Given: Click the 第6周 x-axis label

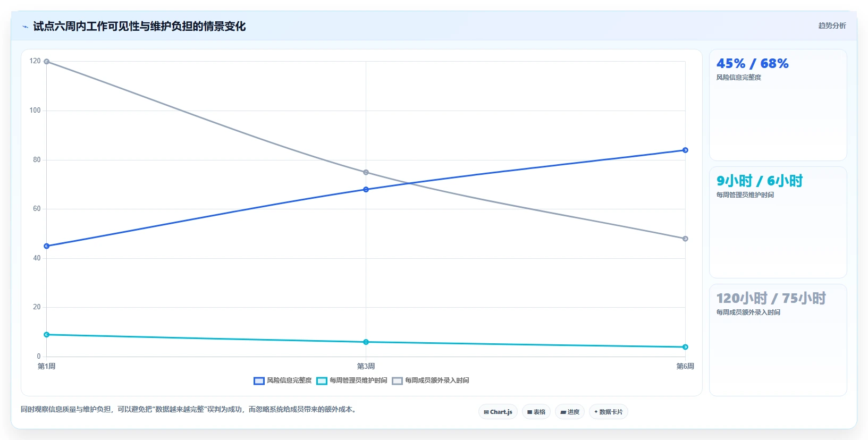Looking at the screenshot, I should click(685, 366).
